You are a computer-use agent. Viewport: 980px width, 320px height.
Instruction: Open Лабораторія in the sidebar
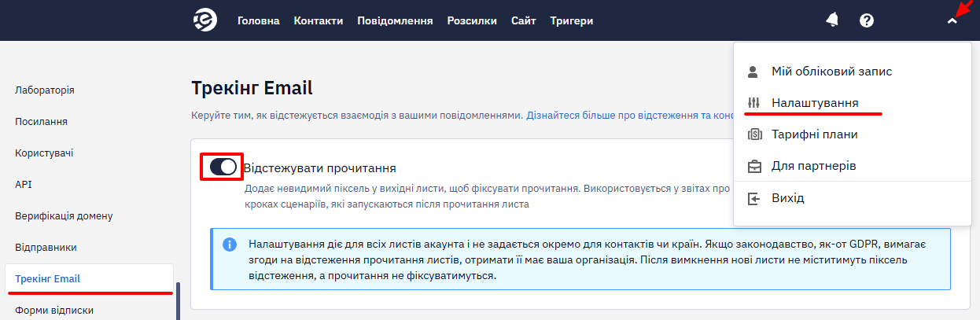pos(45,90)
